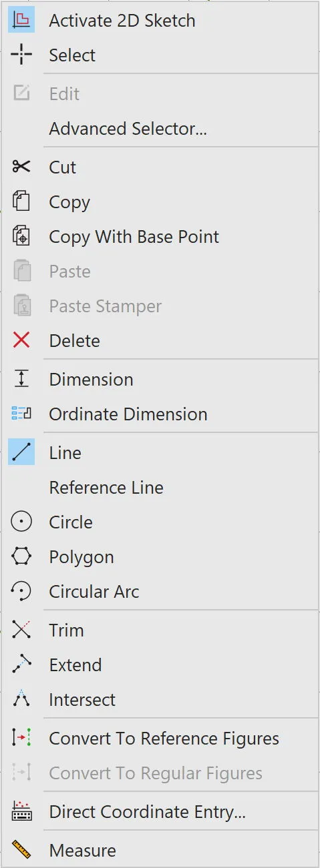Select the Polygon tool icon
The width and height of the screenshot is (320, 868).
[x=21, y=556]
